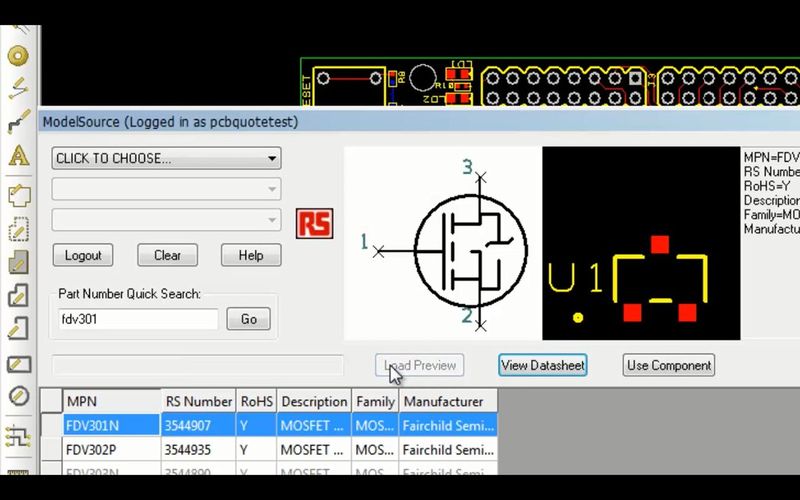
Task: Click the Logout button
Action: tap(83, 255)
